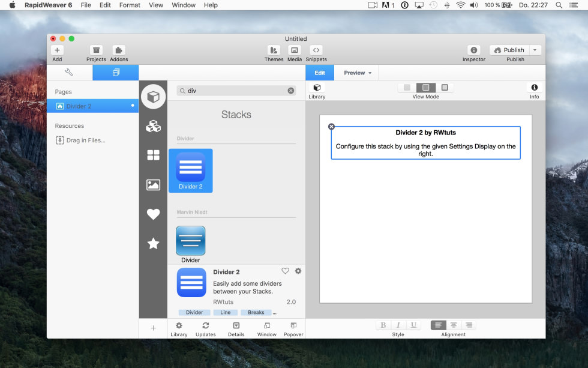588x368 pixels.
Task: Select the middle View Mode option
Action: (425, 88)
